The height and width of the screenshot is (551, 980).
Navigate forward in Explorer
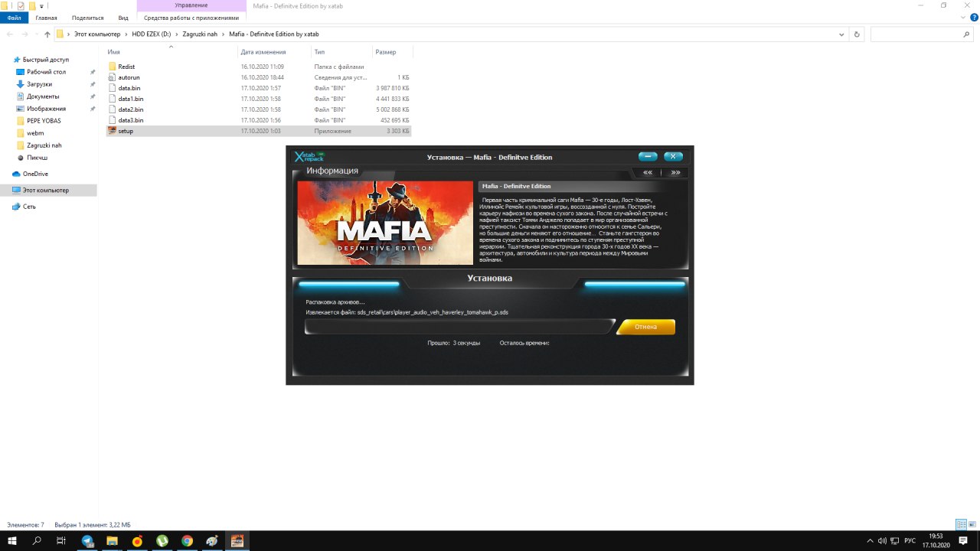pyautogui.click(x=24, y=34)
